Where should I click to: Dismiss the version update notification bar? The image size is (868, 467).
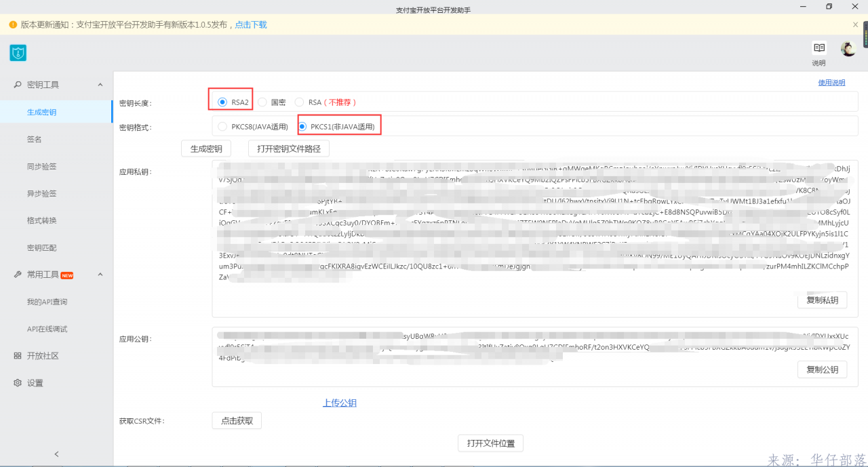855,24
